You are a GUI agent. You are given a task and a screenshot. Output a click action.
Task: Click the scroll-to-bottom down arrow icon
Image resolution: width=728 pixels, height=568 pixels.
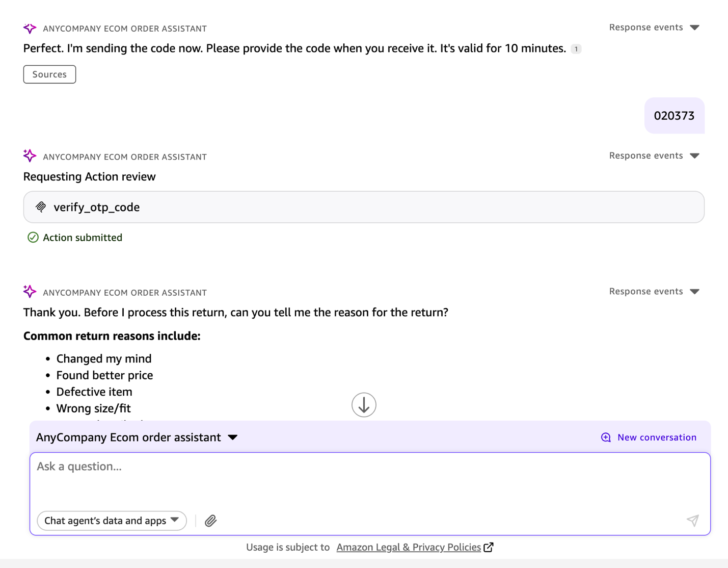point(364,405)
